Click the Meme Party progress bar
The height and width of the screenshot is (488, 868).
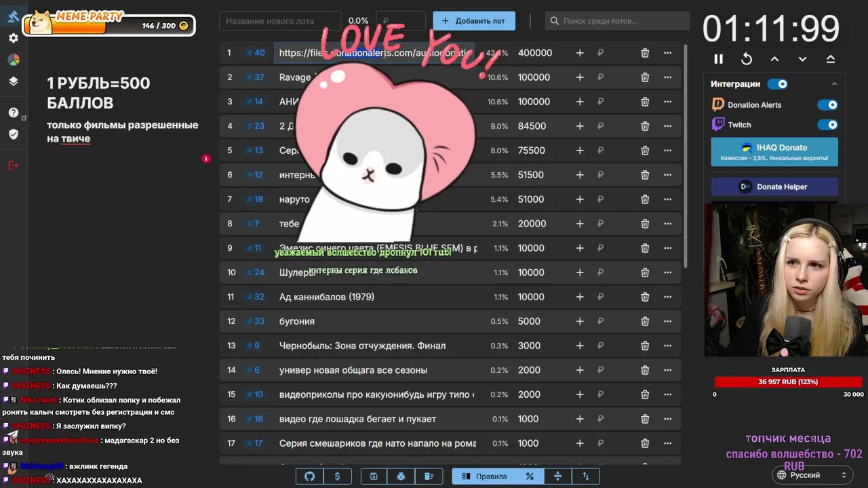[x=108, y=26]
